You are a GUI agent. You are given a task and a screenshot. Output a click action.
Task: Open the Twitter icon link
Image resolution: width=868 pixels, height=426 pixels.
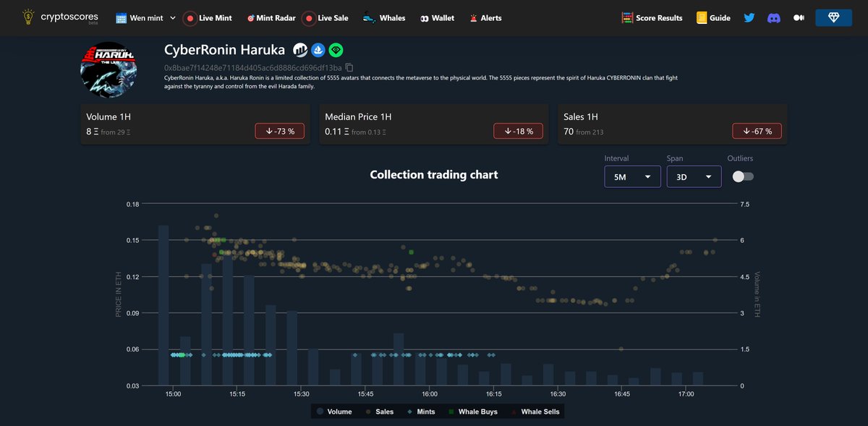749,18
